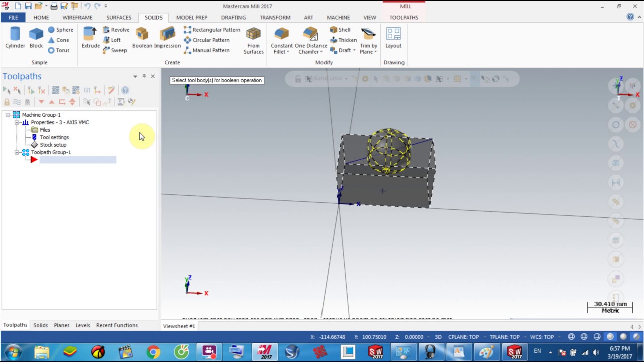This screenshot has width=644, height=362.
Task: Undo the last action
Action: (87, 6)
